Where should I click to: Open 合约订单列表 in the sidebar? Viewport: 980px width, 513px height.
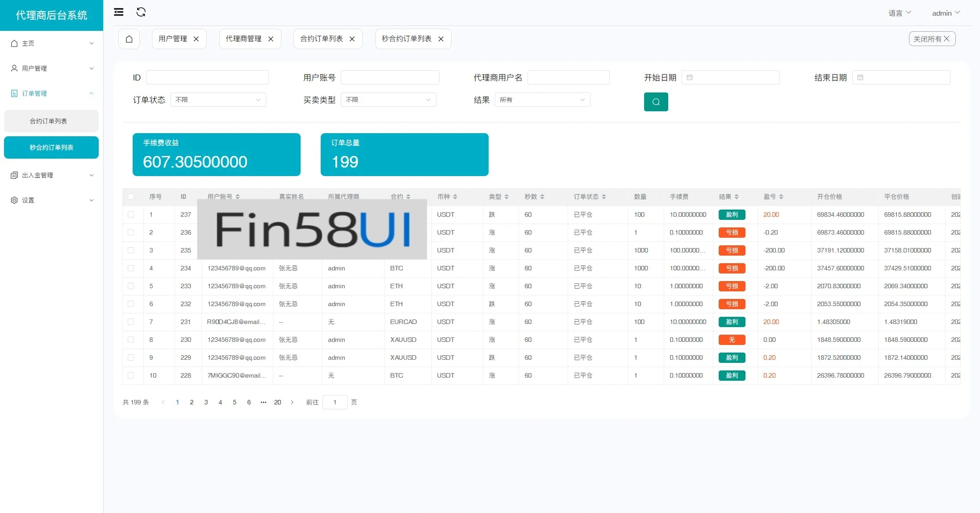tap(51, 121)
